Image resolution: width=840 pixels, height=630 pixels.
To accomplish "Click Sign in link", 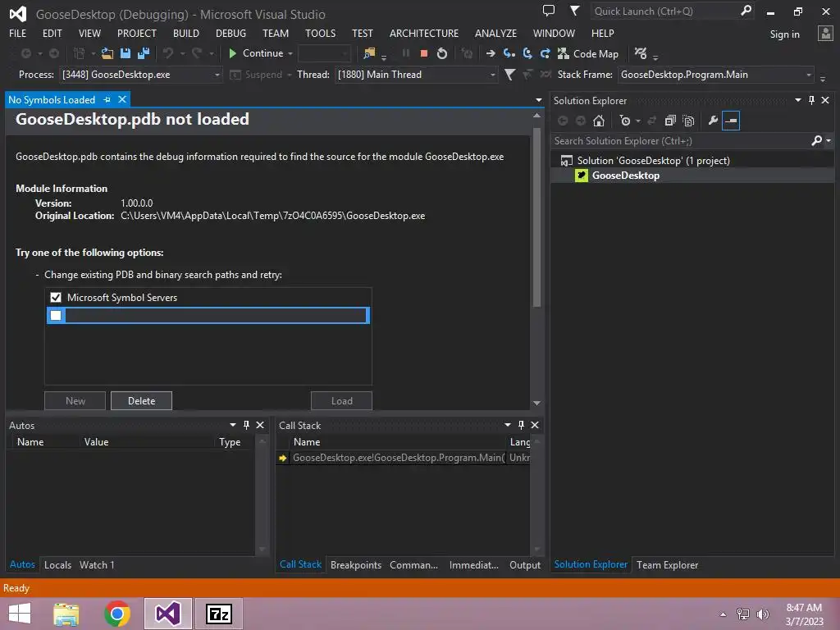I will tap(784, 34).
